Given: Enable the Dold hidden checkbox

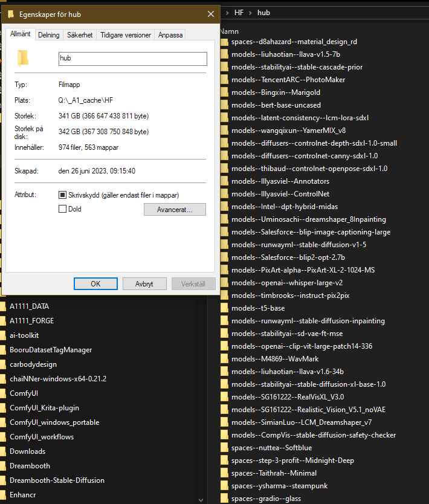Looking at the screenshot, I should click(62, 209).
